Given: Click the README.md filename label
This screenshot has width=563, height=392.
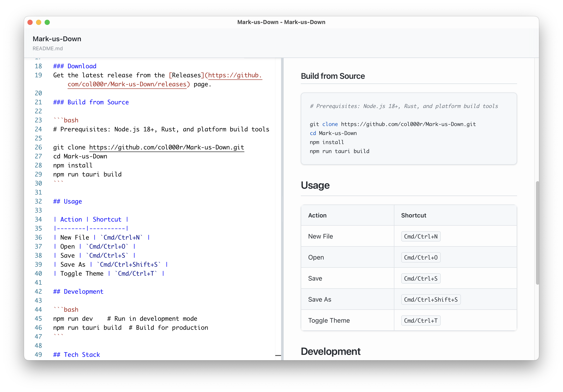Looking at the screenshot, I should [x=48, y=48].
